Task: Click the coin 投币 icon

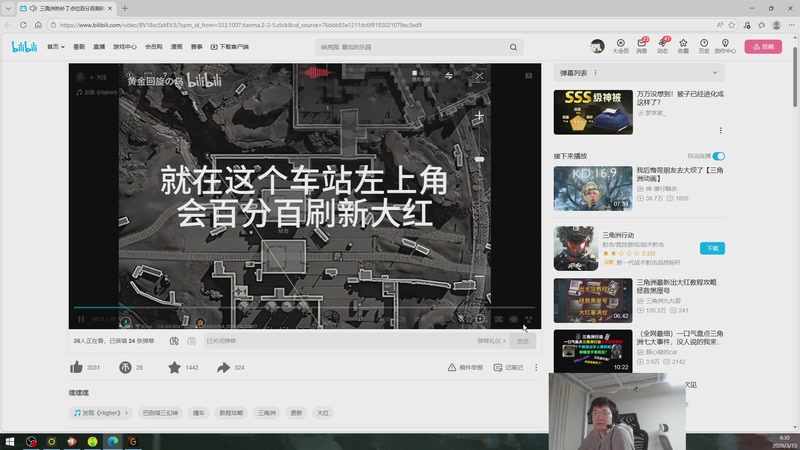Action: pyautogui.click(x=125, y=367)
